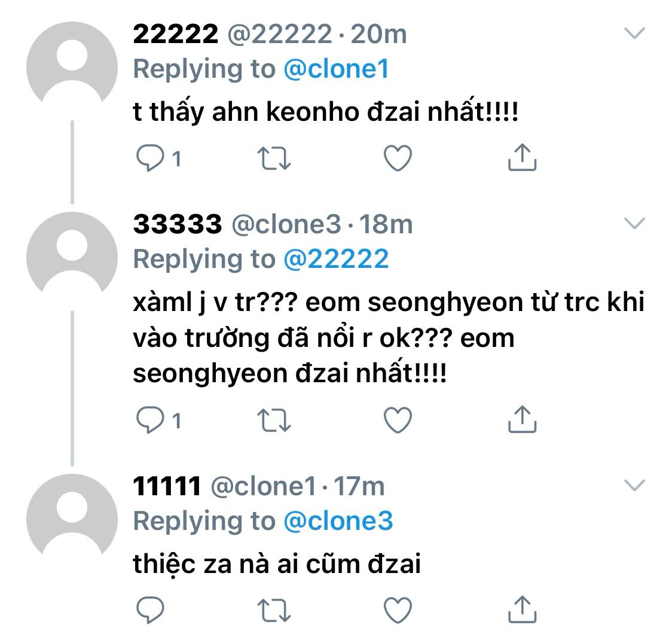The height and width of the screenshot is (640, 672).
Task: Open options chevron on 22222 tweet
Action: 634,33
